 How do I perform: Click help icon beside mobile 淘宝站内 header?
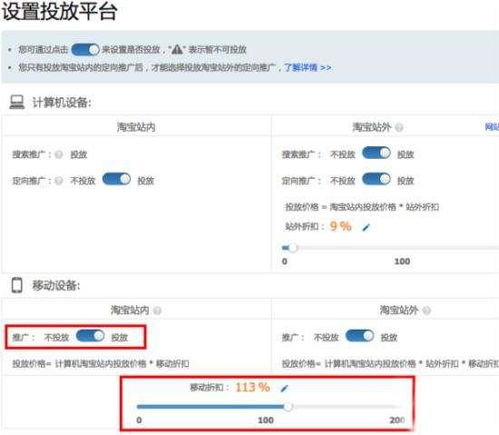pos(157,311)
